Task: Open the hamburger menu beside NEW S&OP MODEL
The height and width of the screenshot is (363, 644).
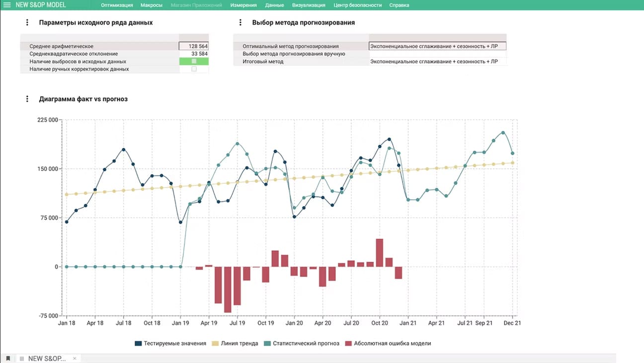Action: coord(7,5)
